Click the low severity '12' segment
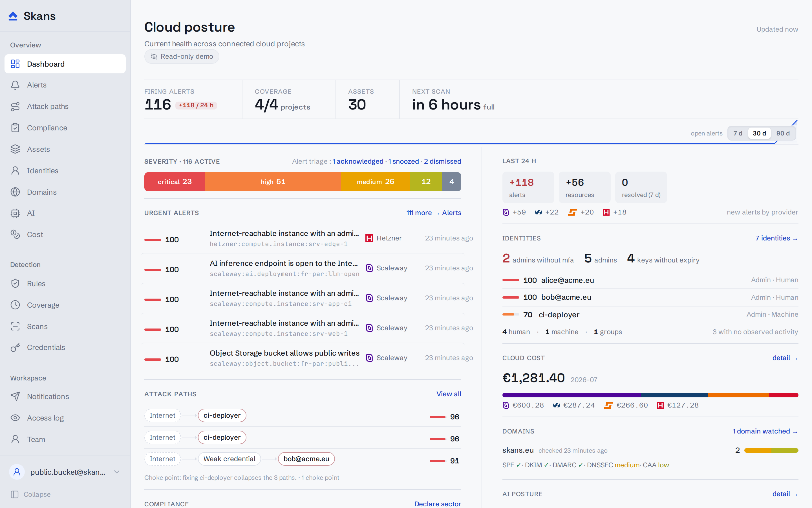This screenshot has width=812, height=508. point(426,182)
